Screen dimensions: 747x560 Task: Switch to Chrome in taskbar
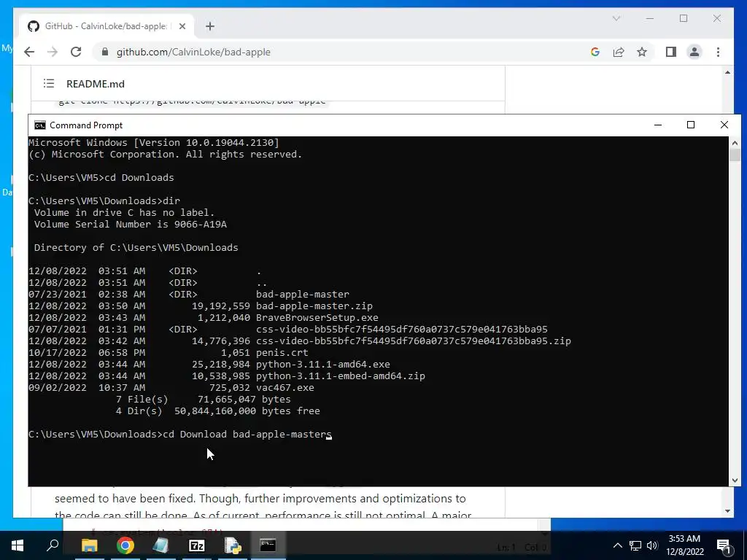tap(125, 545)
